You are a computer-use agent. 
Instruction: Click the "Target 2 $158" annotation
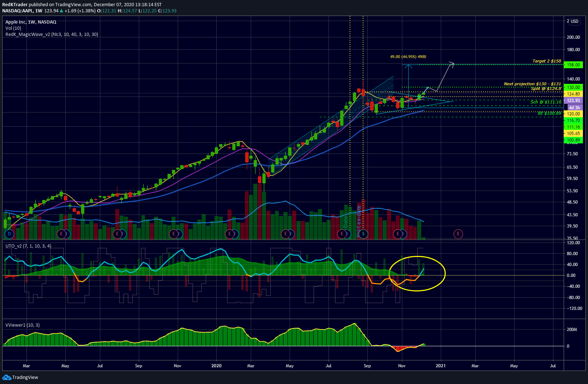click(x=547, y=61)
